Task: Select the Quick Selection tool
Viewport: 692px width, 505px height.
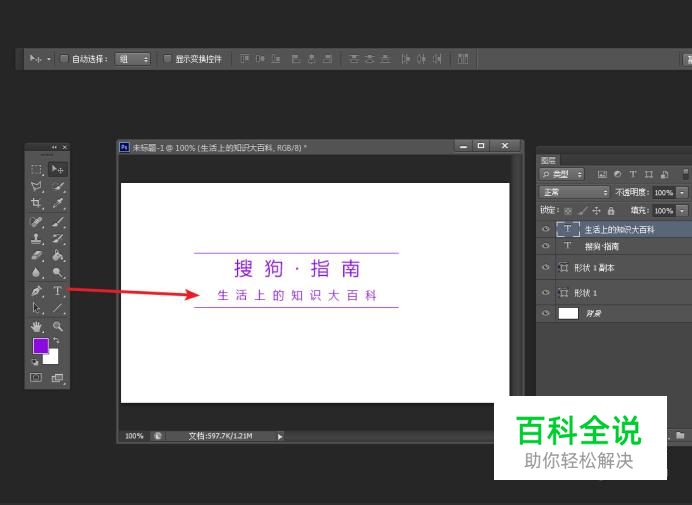Action: (58, 187)
